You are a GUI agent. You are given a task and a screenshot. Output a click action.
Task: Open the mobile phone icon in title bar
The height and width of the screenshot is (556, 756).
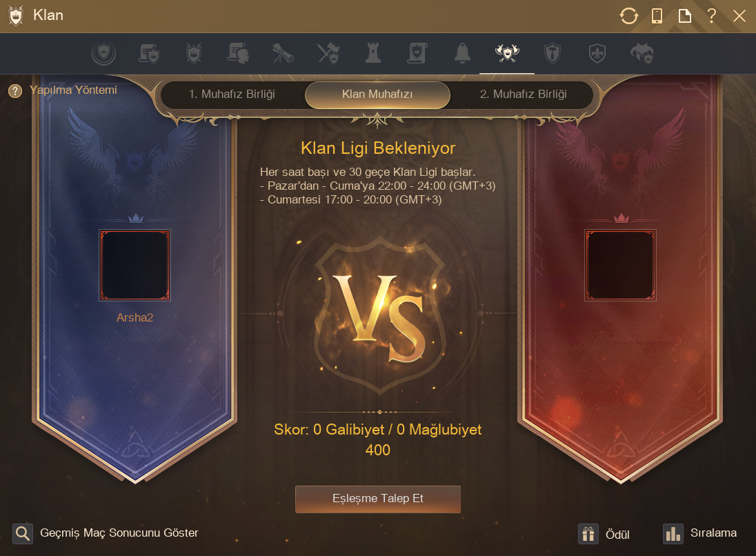pos(657,16)
